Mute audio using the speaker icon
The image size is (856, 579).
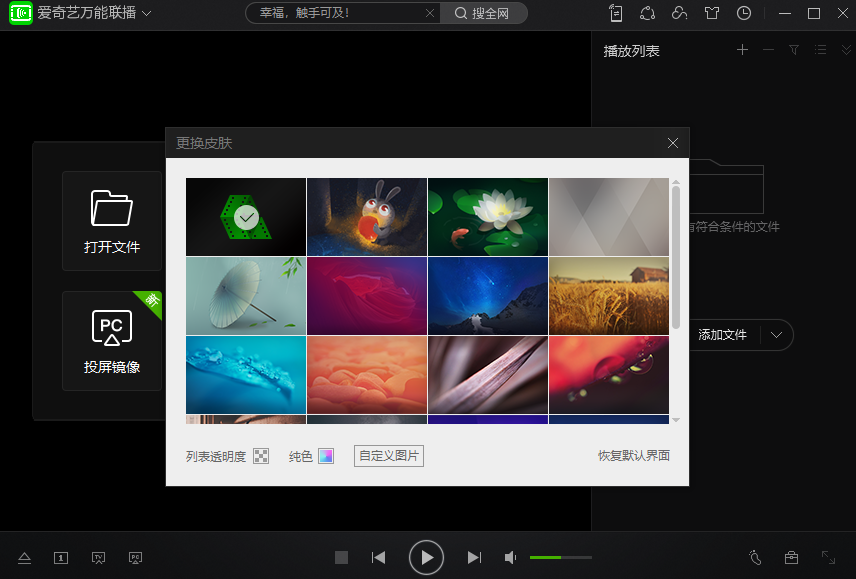(x=511, y=557)
